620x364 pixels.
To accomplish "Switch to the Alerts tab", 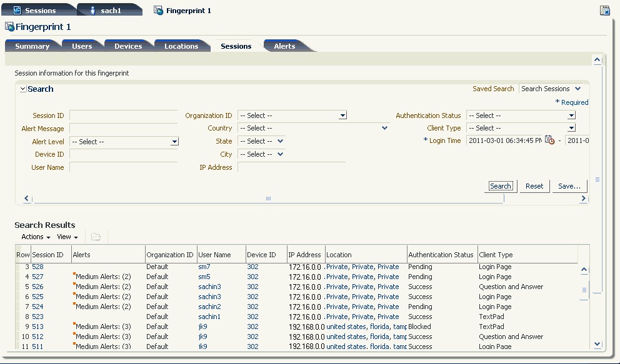I will click(285, 46).
